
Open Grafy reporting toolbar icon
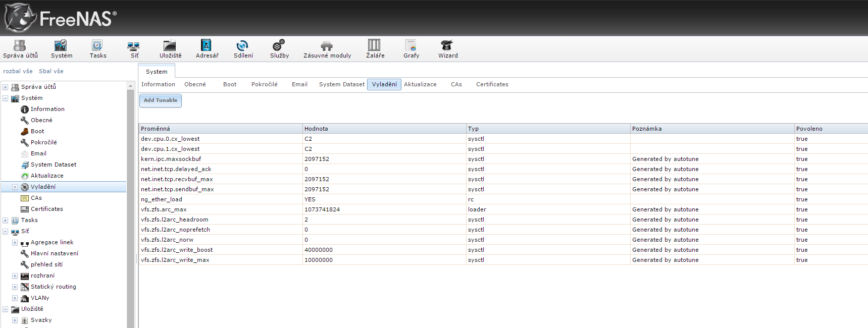(411, 49)
